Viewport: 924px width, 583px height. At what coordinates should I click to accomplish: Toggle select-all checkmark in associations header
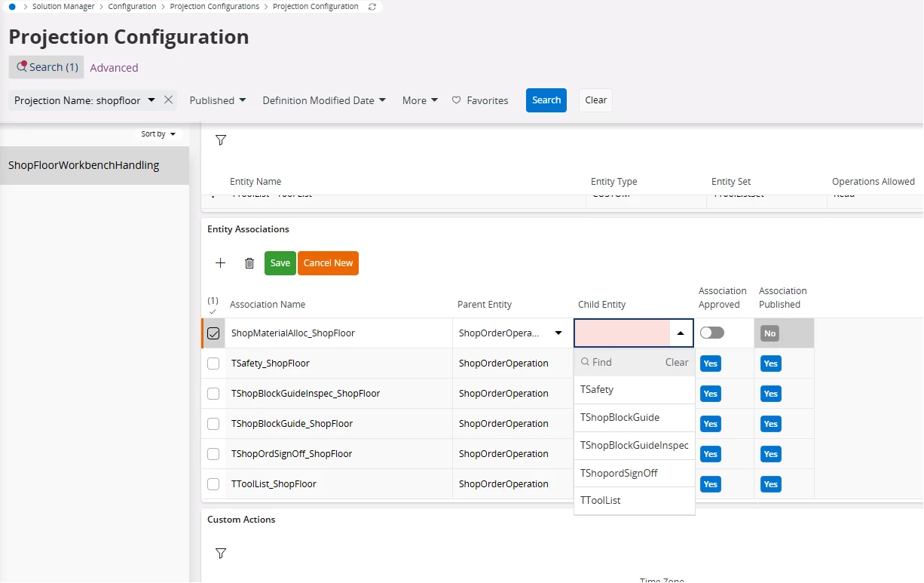click(213, 311)
